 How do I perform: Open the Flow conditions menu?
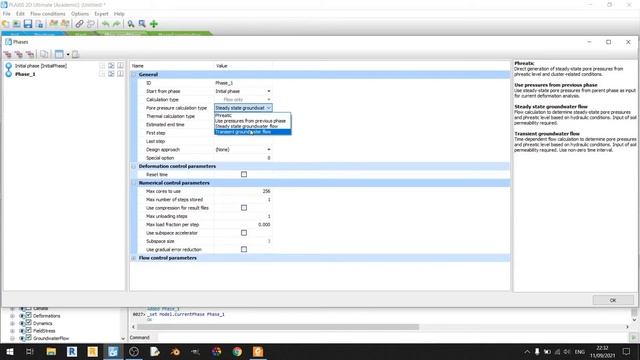coord(48,13)
